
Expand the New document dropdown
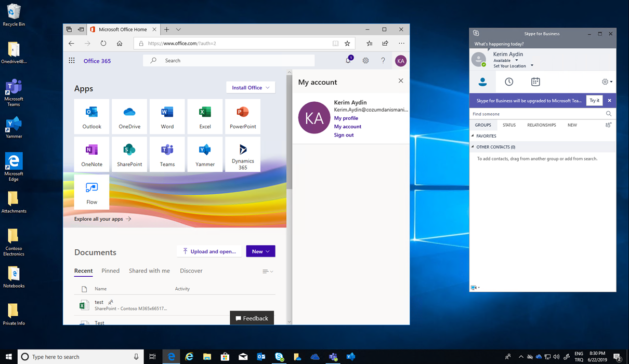click(x=260, y=251)
